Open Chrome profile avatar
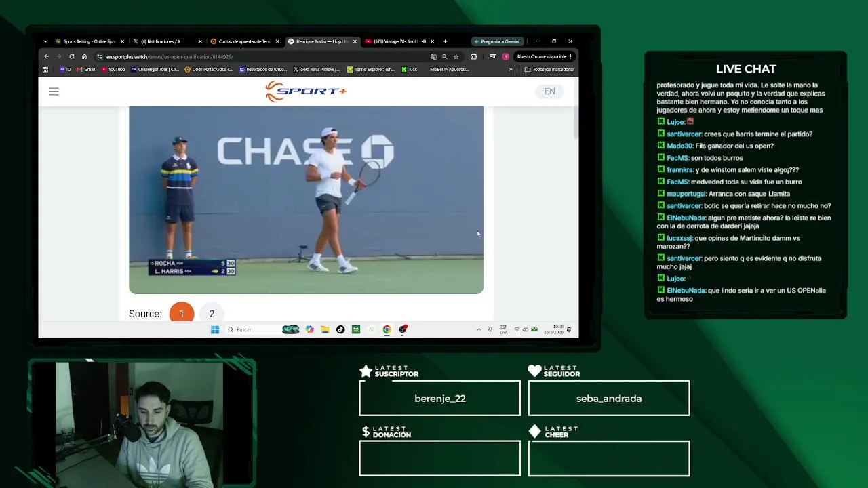 505,56
